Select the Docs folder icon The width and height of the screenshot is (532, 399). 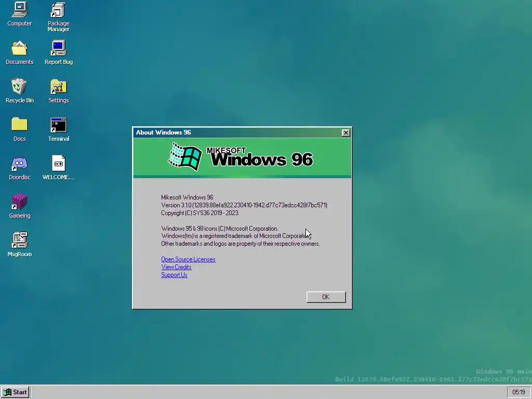(x=19, y=129)
